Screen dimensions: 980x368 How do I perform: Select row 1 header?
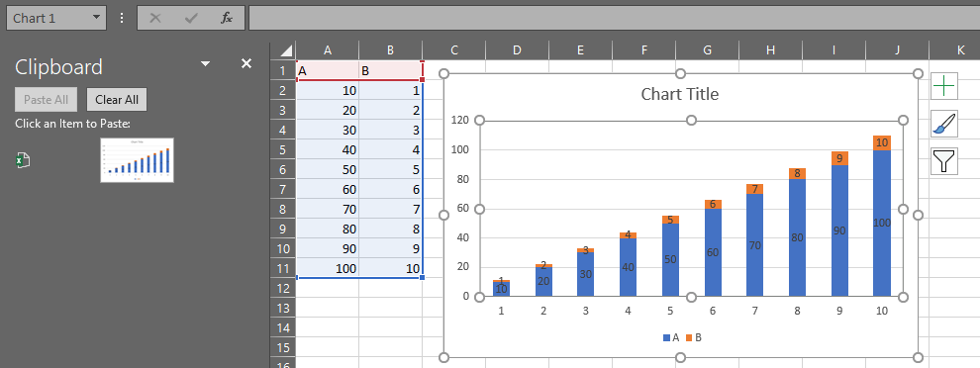pos(282,70)
